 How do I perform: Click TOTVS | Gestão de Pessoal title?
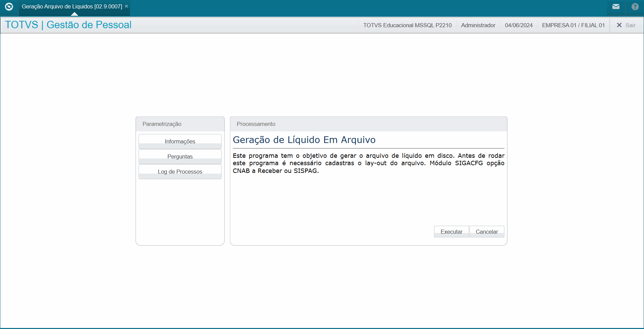68,25
